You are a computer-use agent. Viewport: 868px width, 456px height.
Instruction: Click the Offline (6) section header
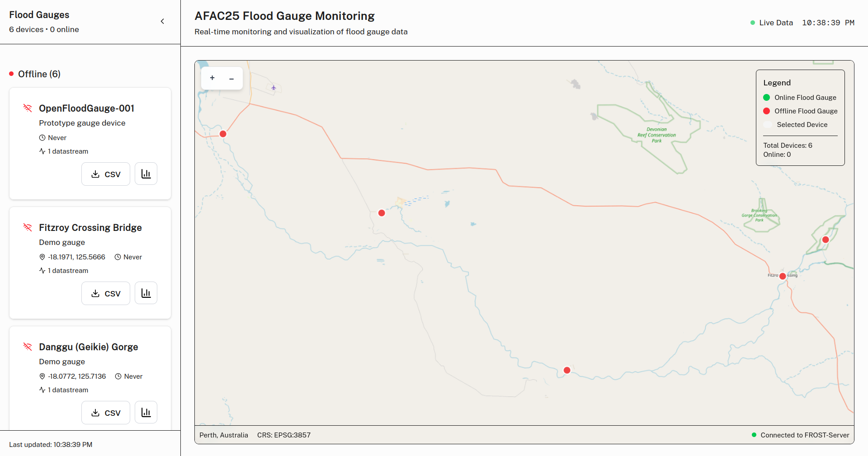coord(39,74)
